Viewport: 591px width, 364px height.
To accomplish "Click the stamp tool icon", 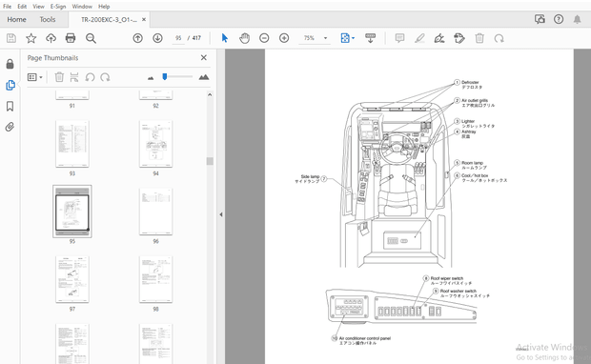I will coord(459,38).
